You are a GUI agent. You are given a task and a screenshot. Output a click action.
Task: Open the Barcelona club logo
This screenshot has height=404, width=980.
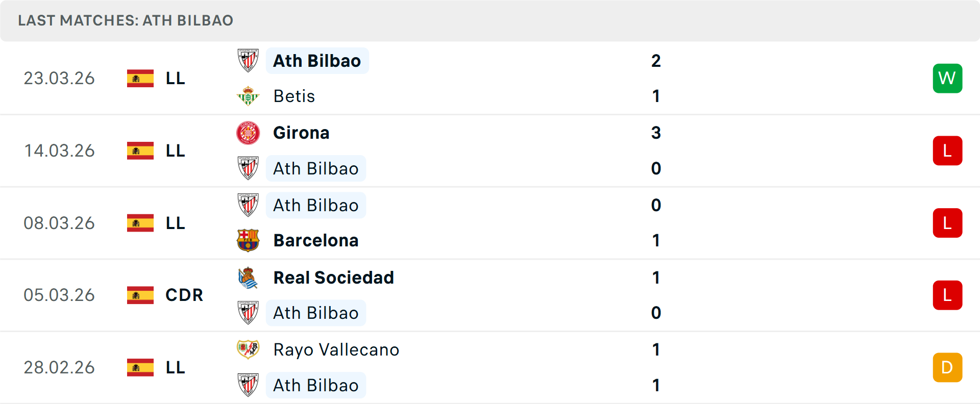[249, 240]
